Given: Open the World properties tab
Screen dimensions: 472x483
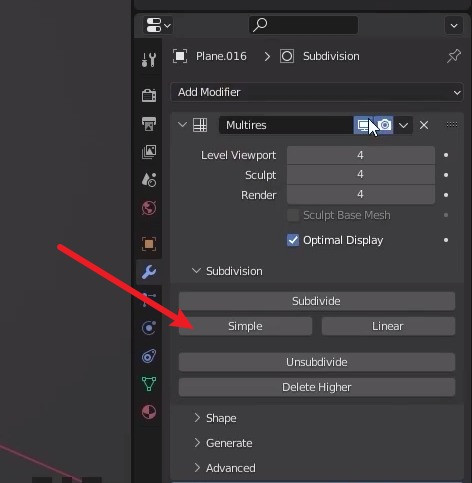Looking at the screenshot, I should (x=149, y=208).
